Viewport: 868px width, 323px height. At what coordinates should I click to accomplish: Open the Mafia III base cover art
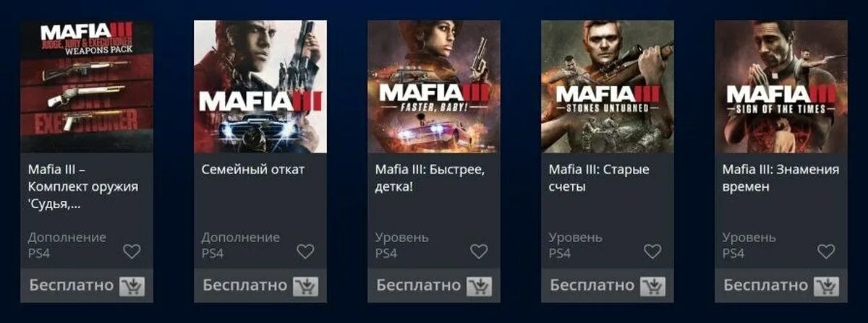pyautogui.click(x=260, y=86)
